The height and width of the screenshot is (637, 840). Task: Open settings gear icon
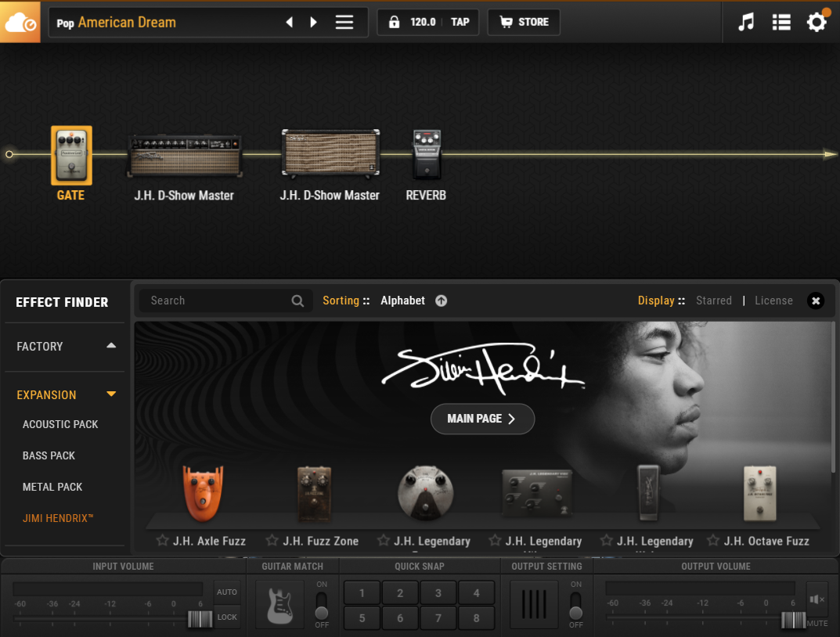[817, 22]
